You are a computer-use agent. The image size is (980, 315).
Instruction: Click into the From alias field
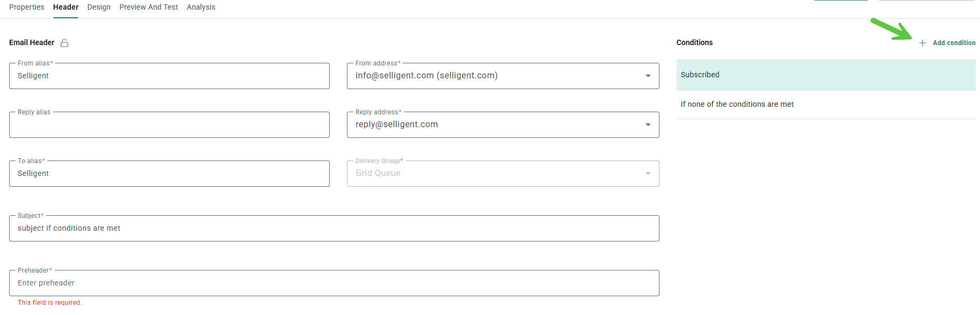click(169, 76)
